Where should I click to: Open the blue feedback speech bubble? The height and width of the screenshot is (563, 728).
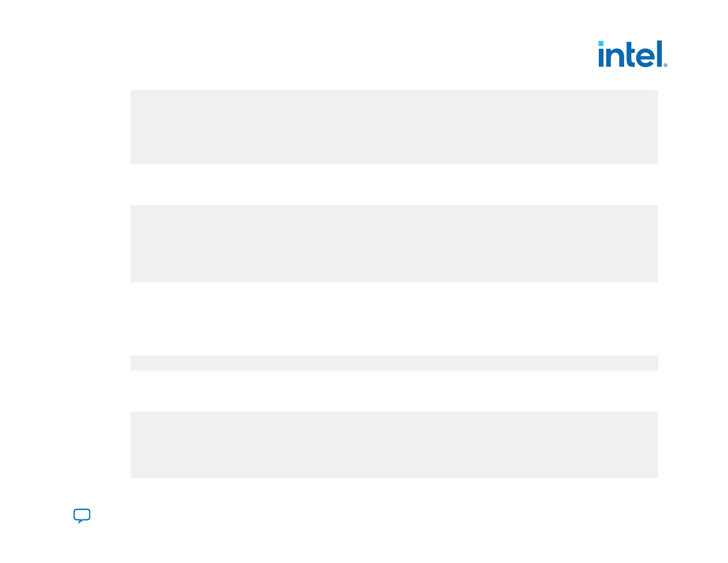click(x=82, y=516)
